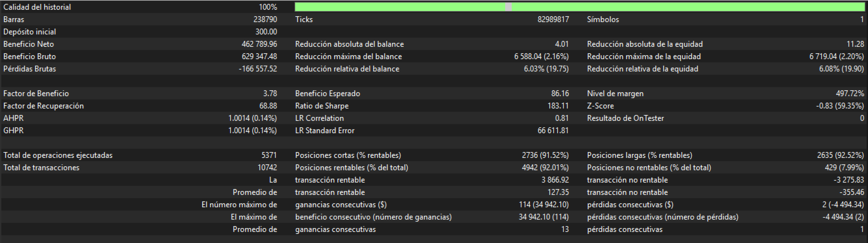Select the Pérdidas Brutas value
868x243 pixels.
point(258,69)
